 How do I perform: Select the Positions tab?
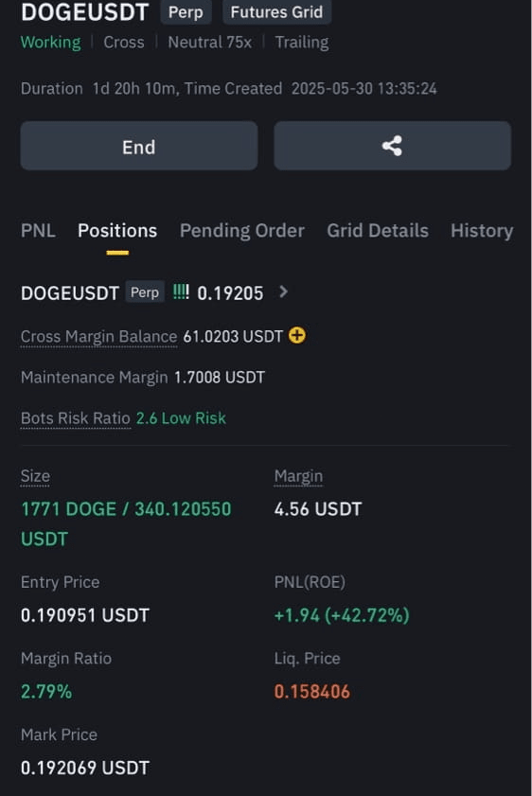pyautogui.click(x=117, y=231)
